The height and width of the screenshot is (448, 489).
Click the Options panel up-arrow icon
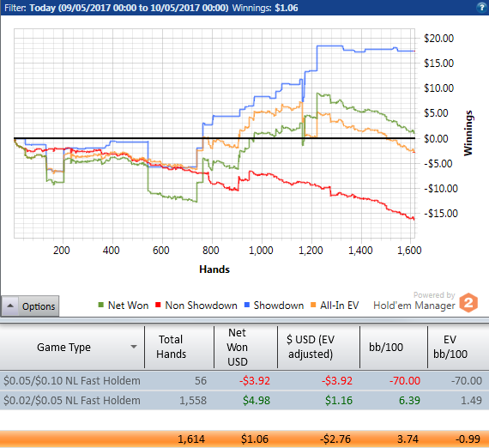[10, 306]
